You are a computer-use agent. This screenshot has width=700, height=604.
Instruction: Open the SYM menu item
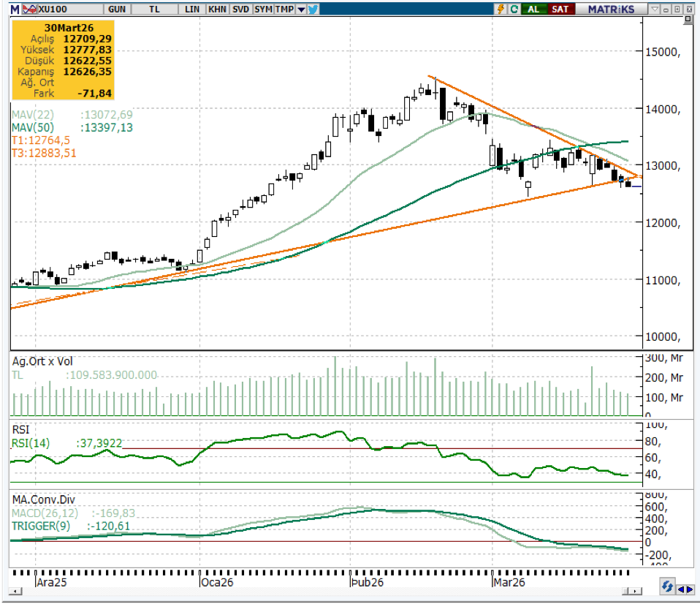click(x=264, y=9)
